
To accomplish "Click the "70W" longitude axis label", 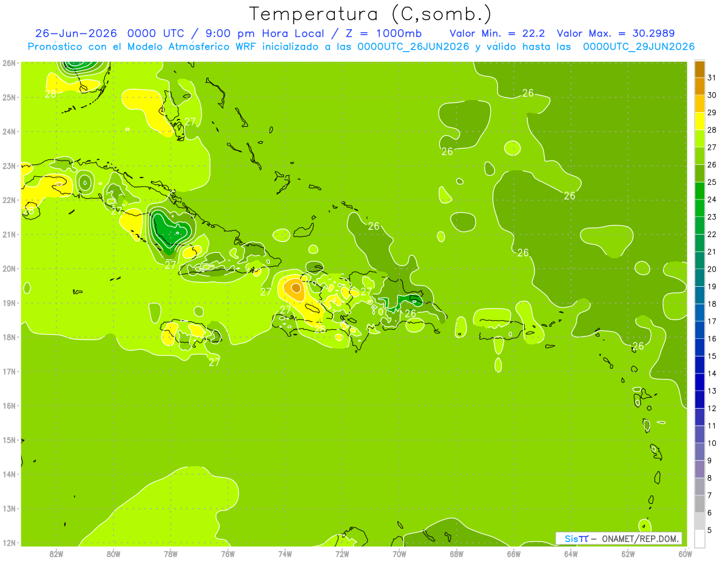I will click(x=399, y=554).
